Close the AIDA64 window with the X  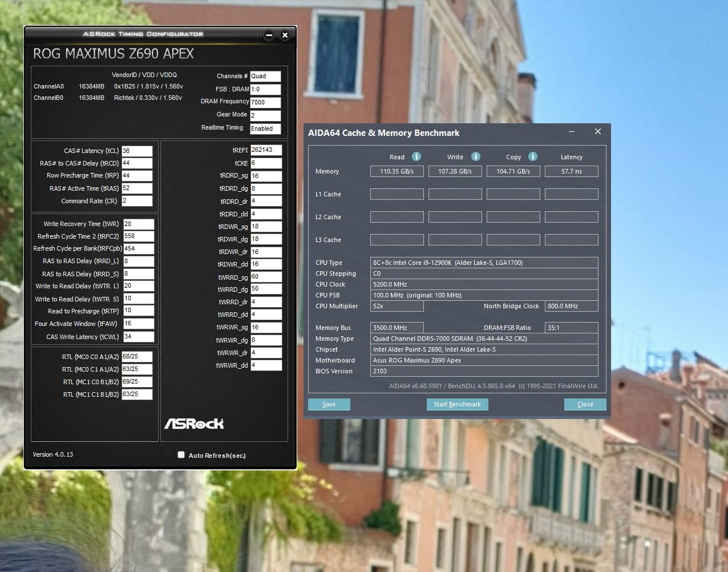coord(597,131)
